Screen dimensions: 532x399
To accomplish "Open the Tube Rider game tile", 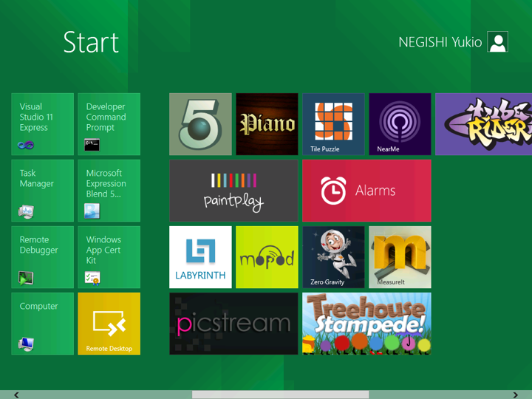I will tap(483, 124).
